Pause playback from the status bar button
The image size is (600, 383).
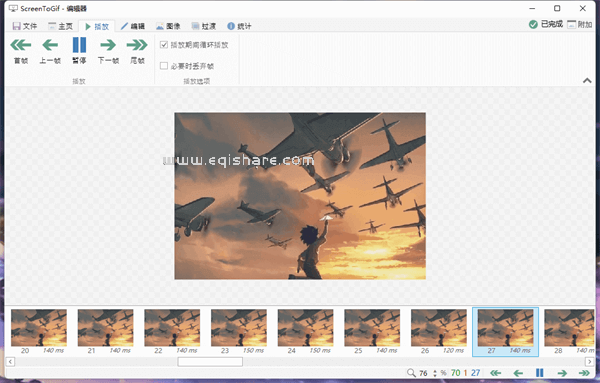click(540, 373)
